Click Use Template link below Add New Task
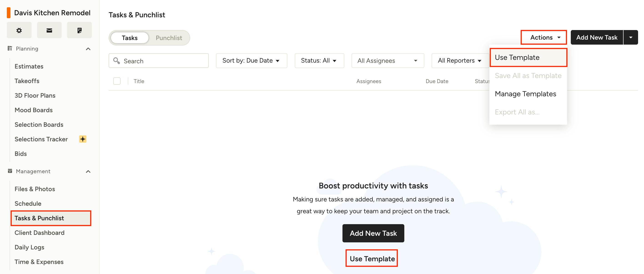Viewport: 644px width, 274px height. 372,259
